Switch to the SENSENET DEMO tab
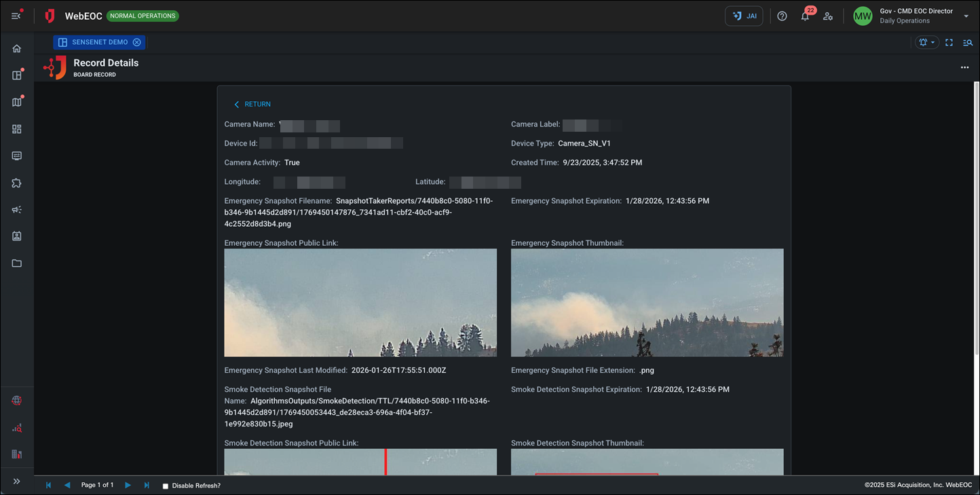The height and width of the screenshot is (495, 980). 95,41
